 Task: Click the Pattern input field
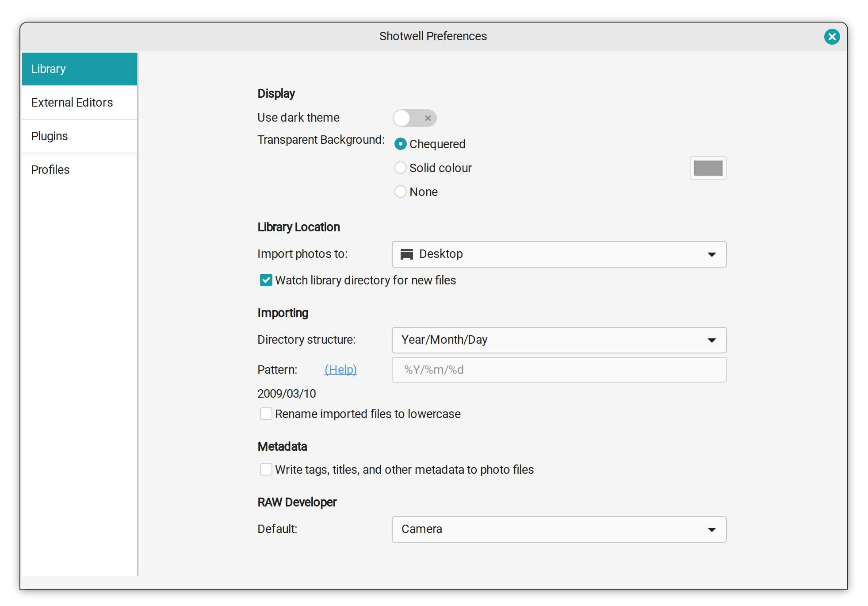tap(558, 370)
